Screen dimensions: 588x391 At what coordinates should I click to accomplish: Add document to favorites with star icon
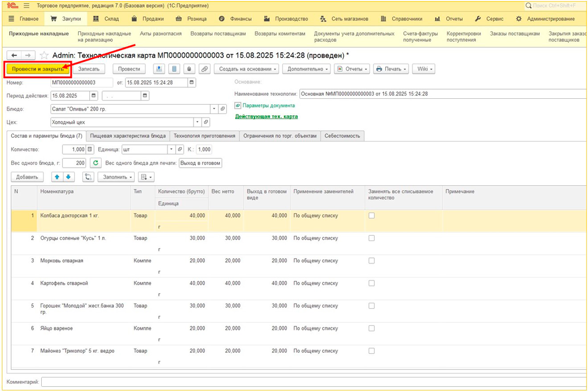pyautogui.click(x=44, y=55)
